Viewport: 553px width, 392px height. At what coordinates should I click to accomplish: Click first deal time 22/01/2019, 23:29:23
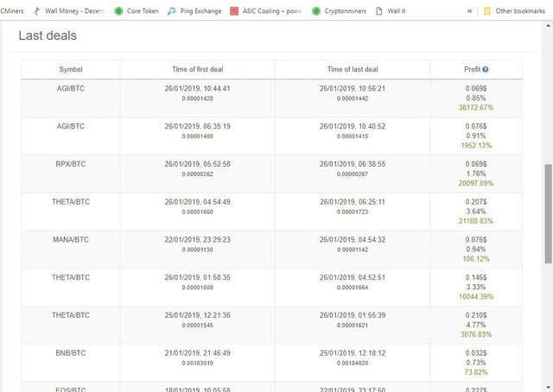coord(198,240)
